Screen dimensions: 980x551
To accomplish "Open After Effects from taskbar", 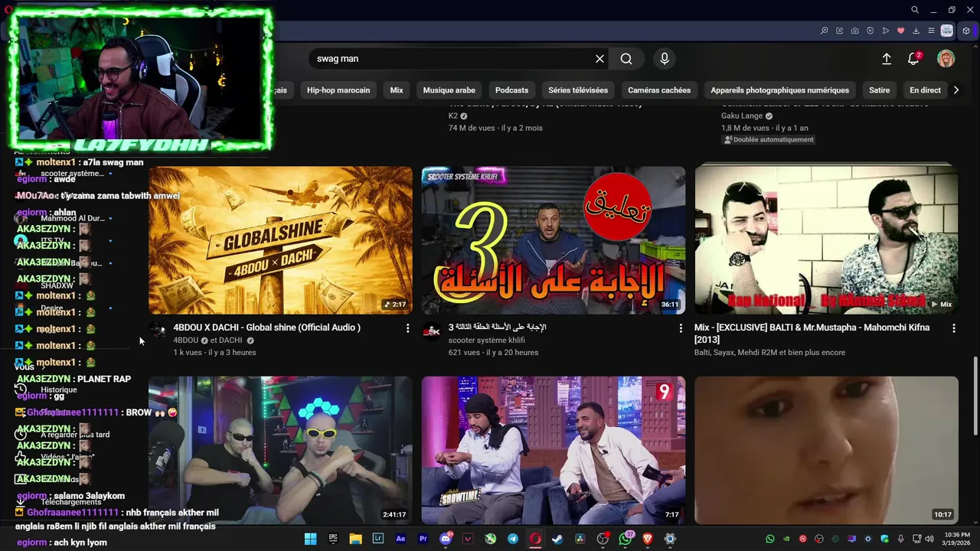I will [400, 539].
